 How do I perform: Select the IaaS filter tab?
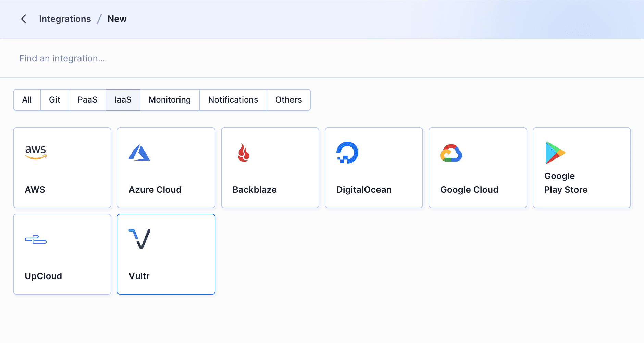123,100
